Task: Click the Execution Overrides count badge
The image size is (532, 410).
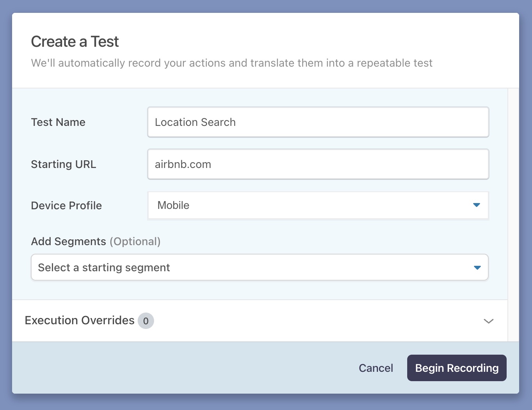Action: [146, 321]
